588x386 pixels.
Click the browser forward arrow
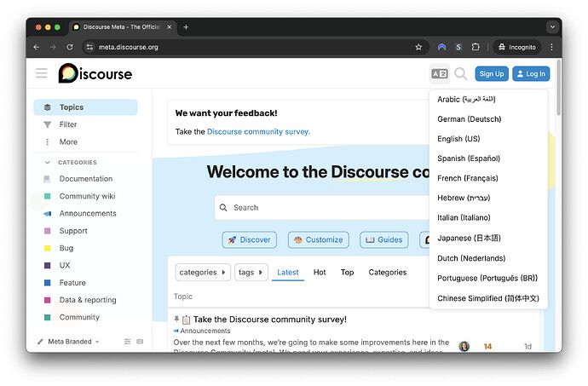pyautogui.click(x=53, y=47)
